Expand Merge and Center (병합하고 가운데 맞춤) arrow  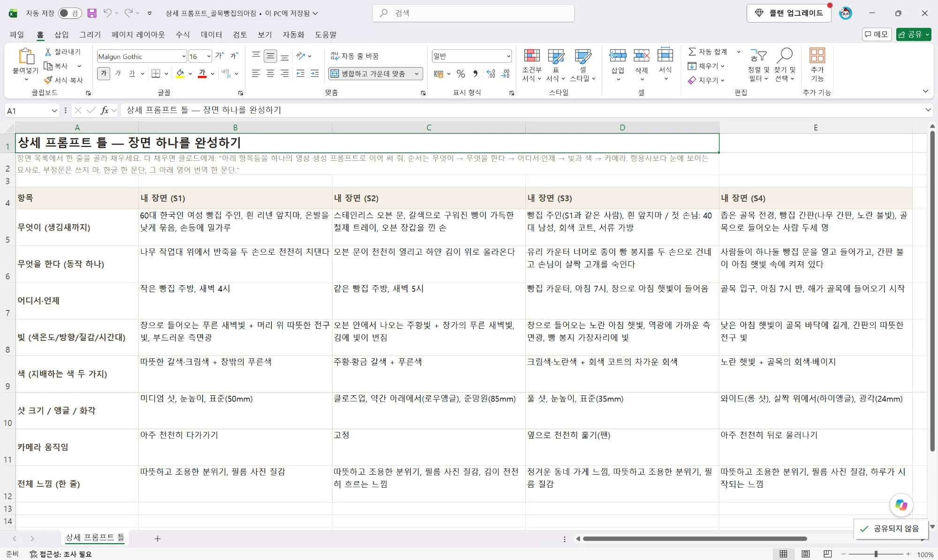pos(416,74)
